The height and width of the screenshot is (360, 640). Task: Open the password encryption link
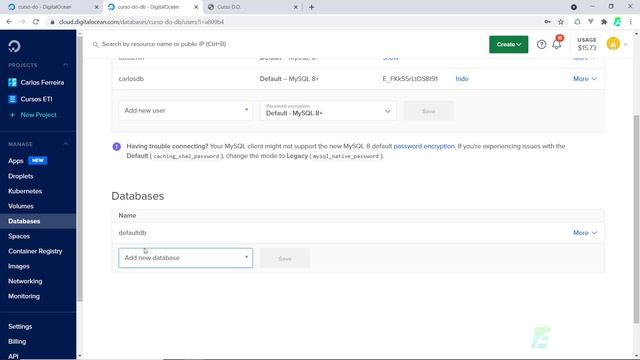(x=424, y=146)
